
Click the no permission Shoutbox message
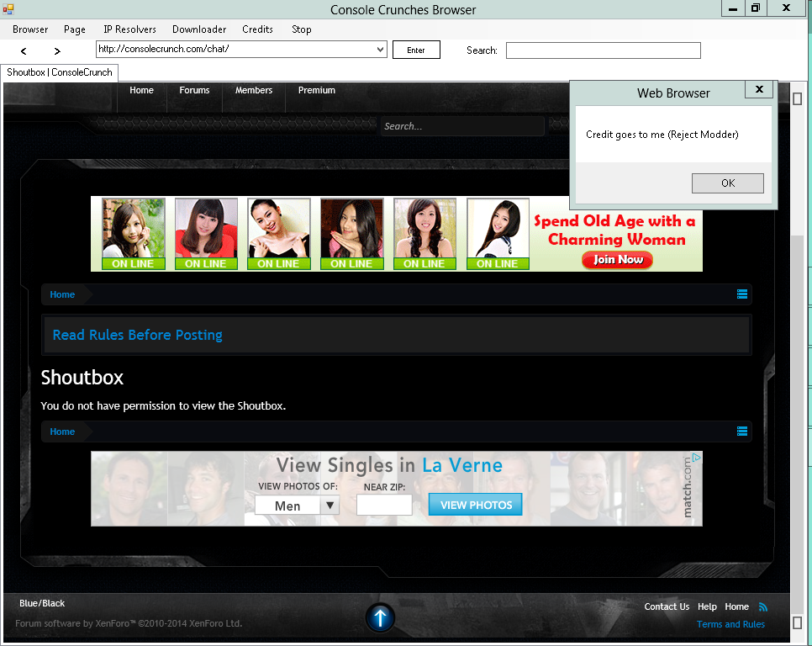click(x=163, y=405)
